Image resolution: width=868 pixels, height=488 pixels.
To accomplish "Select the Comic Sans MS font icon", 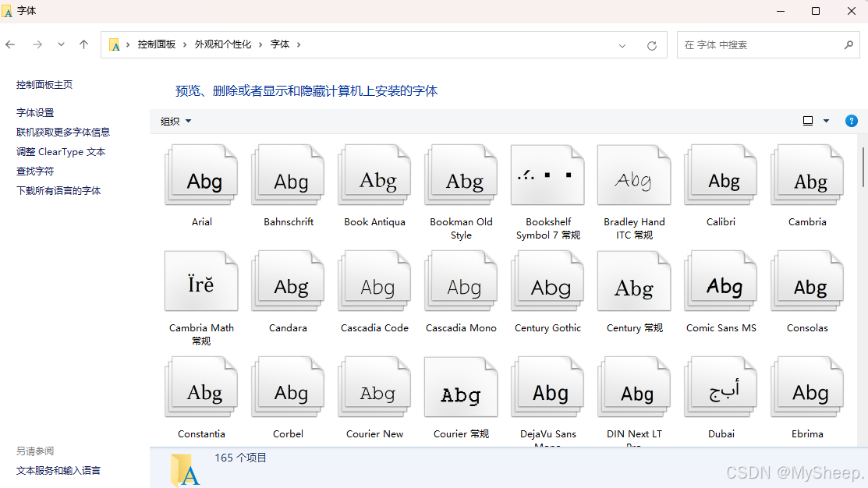I will (x=721, y=281).
